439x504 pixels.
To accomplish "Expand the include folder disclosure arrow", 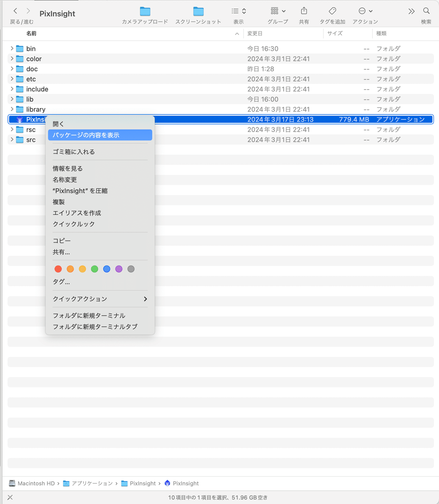I will coord(12,89).
